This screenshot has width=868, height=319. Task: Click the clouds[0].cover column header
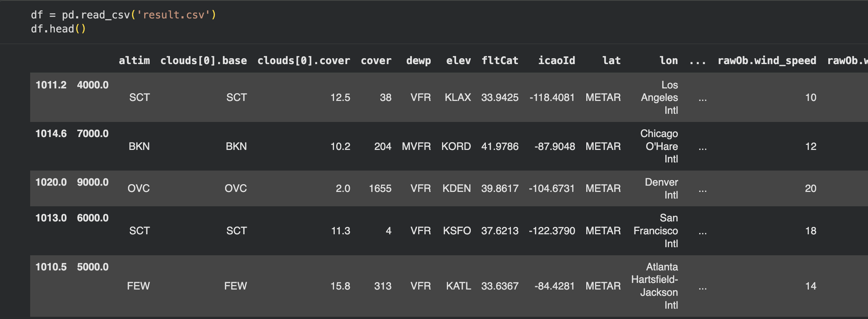(x=303, y=60)
